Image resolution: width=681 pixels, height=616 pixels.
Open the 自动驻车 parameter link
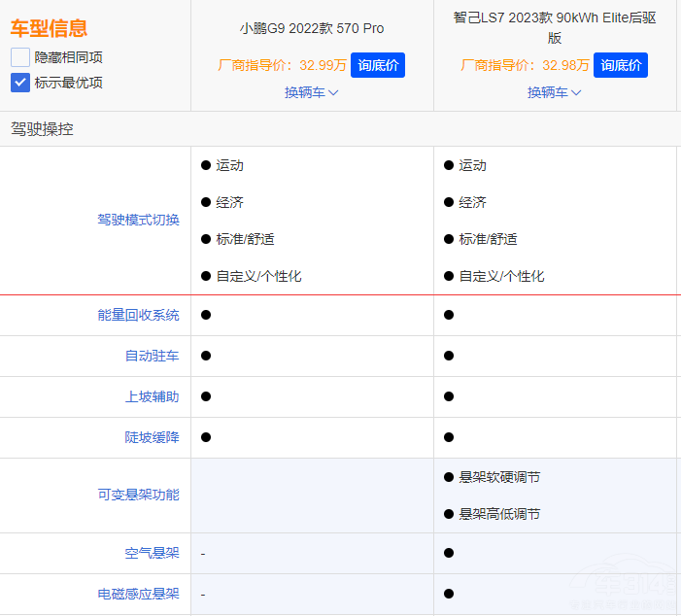[x=152, y=356]
